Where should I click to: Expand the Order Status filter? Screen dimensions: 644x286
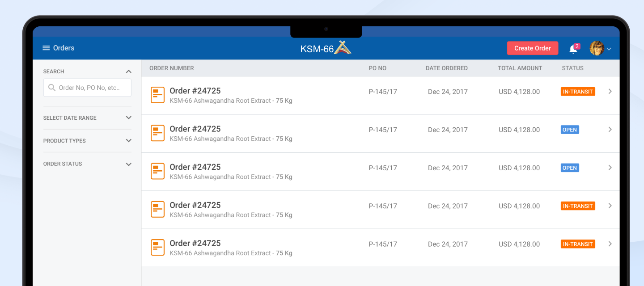[x=129, y=164]
